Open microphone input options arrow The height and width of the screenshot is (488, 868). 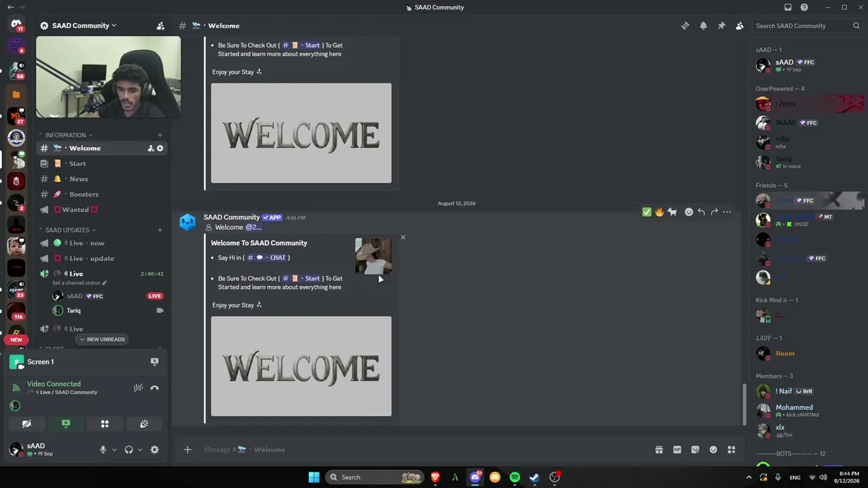click(114, 449)
